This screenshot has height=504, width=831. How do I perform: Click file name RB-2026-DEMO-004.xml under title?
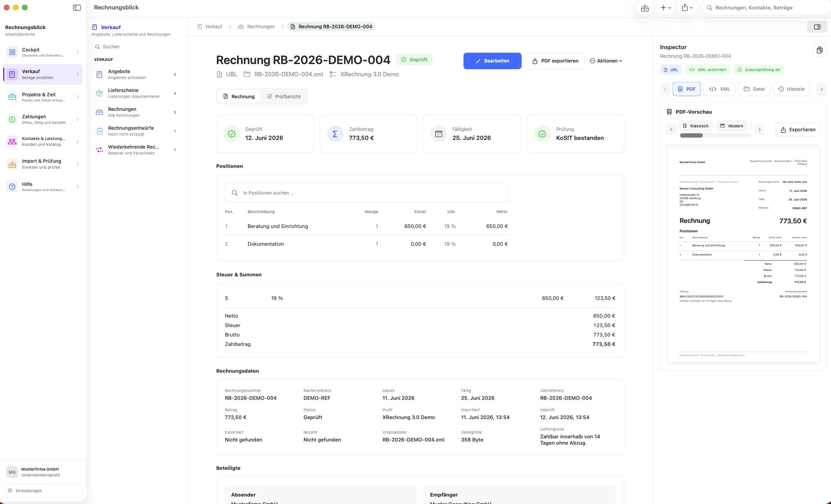click(288, 74)
